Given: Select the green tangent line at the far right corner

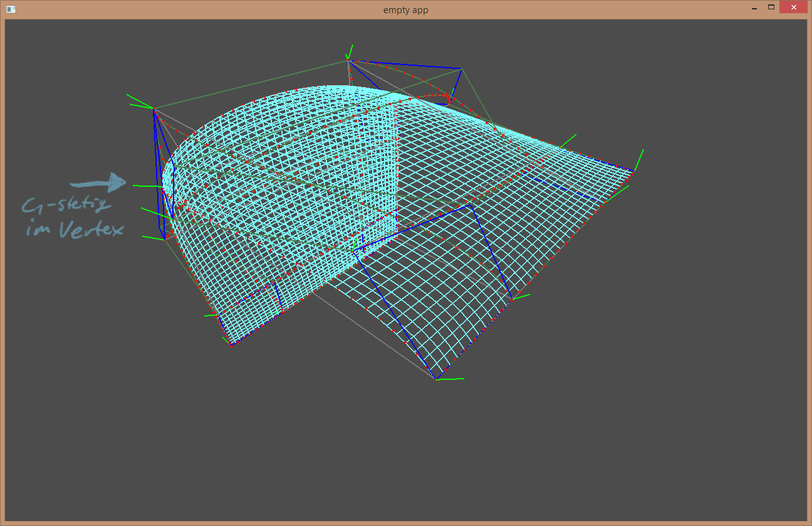Looking at the screenshot, I should pyautogui.click(x=639, y=159).
